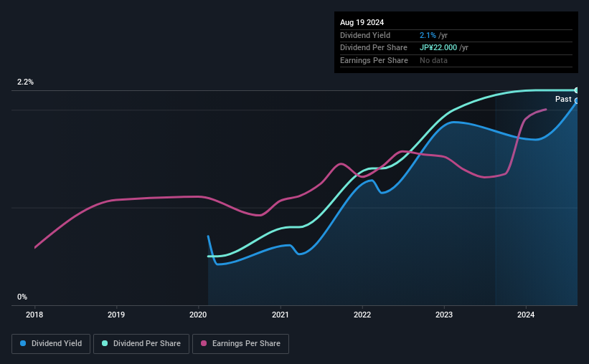589x364 pixels.
Task: Select the 2022 label on the x-axis
Action: (x=362, y=315)
